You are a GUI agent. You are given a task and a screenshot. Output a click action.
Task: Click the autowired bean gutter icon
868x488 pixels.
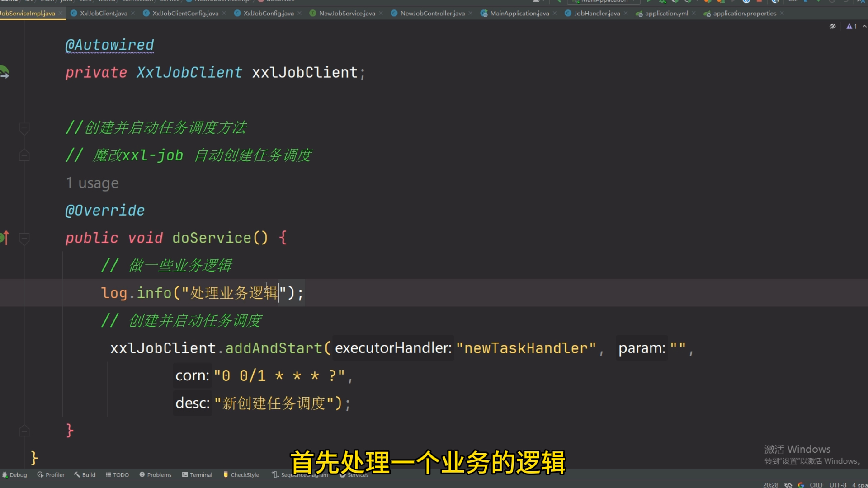click(5, 72)
